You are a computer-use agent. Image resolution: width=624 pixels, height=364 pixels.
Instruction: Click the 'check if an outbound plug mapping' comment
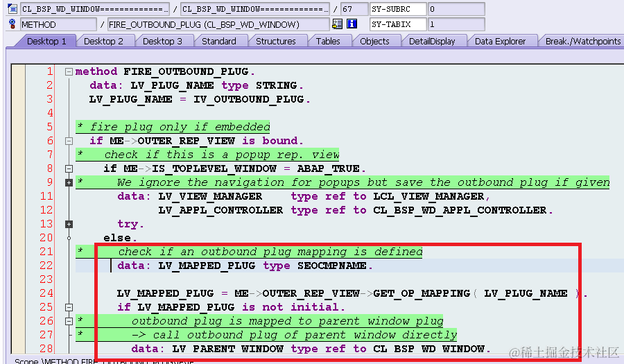tap(270, 252)
